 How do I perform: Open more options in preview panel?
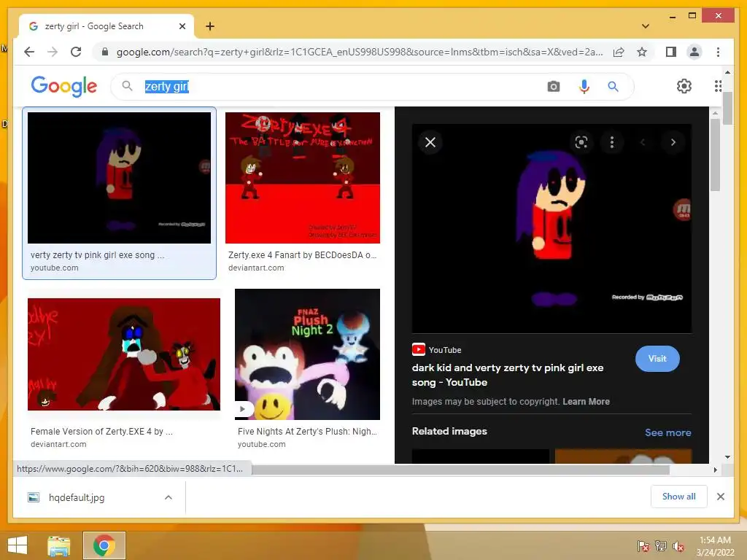tap(612, 142)
